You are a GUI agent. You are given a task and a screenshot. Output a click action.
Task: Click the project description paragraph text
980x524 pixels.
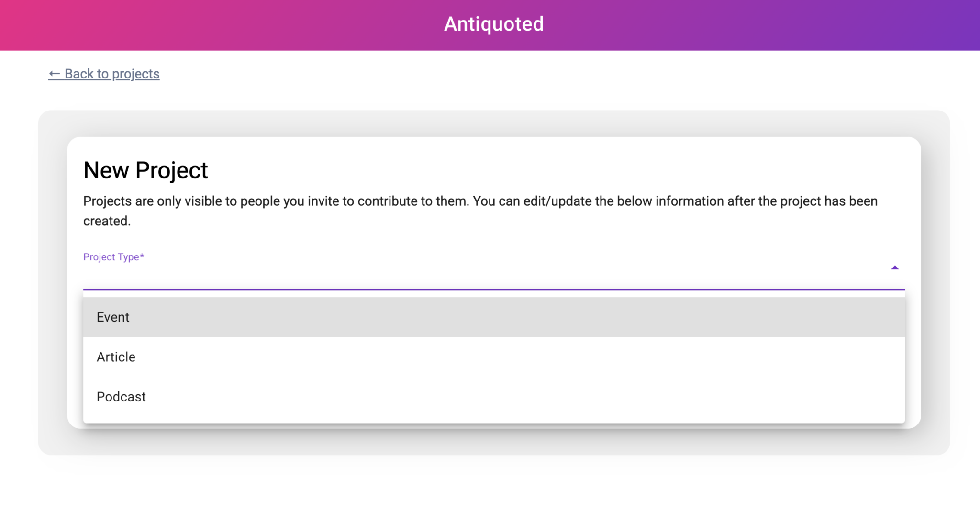479,211
